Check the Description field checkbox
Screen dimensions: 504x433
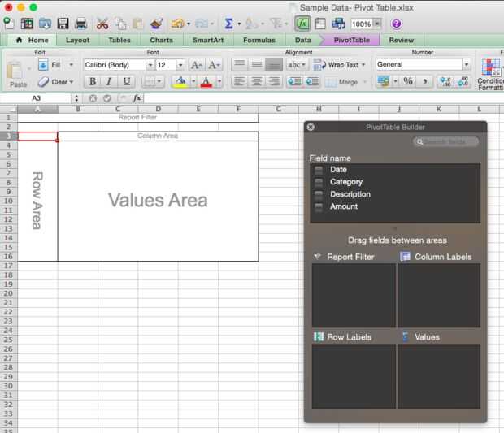(319, 194)
